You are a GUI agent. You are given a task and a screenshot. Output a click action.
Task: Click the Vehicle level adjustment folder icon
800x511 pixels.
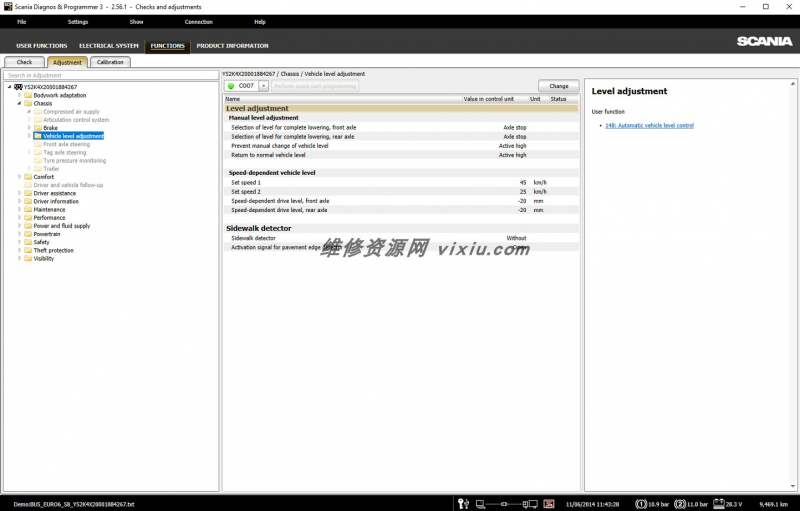pos(38,136)
